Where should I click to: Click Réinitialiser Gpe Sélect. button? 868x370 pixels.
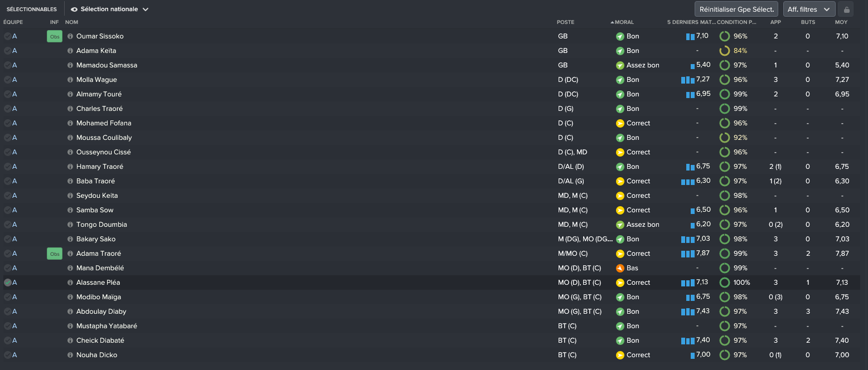[x=736, y=9]
